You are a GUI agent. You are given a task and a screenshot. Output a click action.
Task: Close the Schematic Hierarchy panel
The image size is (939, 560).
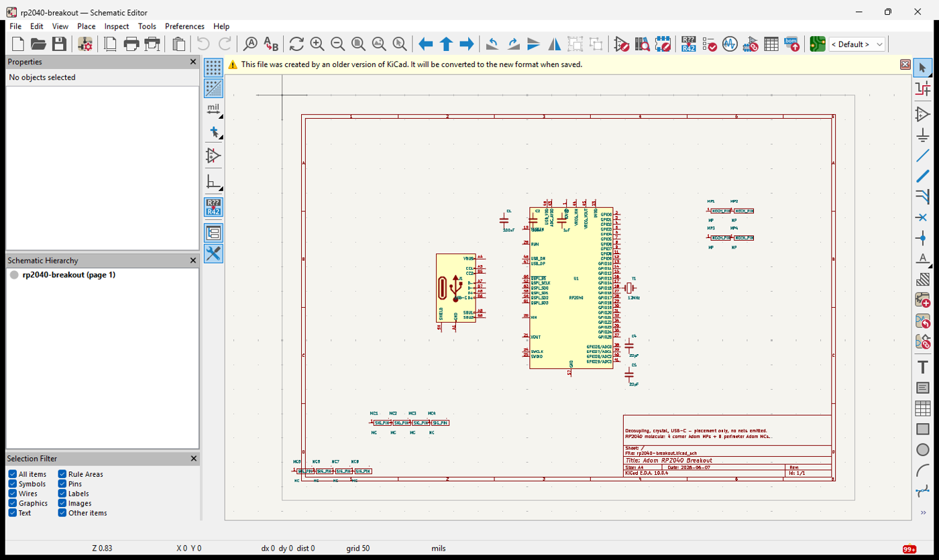click(193, 260)
